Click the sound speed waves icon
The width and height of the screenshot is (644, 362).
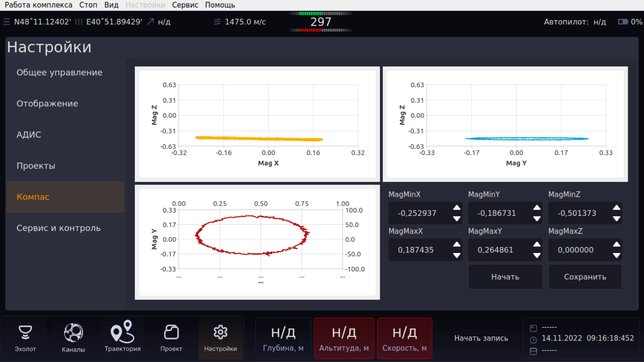(x=218, y=22)
